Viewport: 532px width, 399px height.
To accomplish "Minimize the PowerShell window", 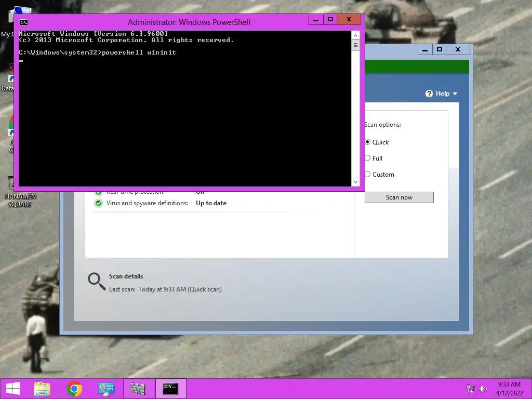I will (316, 20).
